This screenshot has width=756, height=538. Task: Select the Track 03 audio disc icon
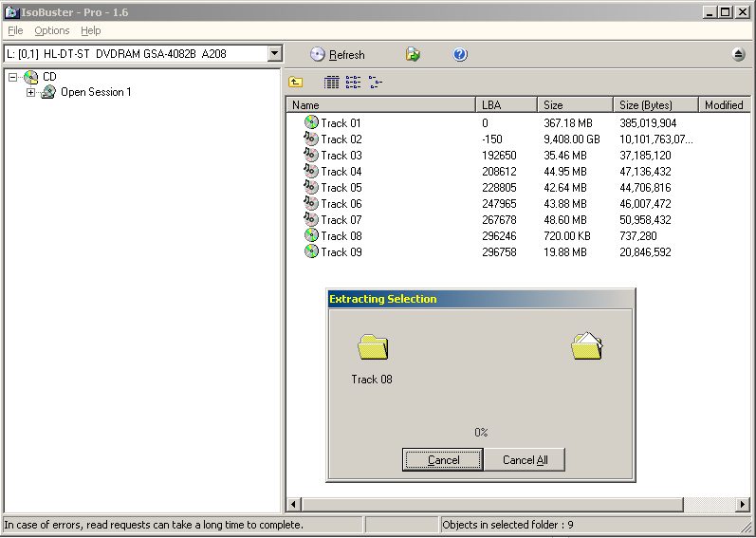(311, 155)
